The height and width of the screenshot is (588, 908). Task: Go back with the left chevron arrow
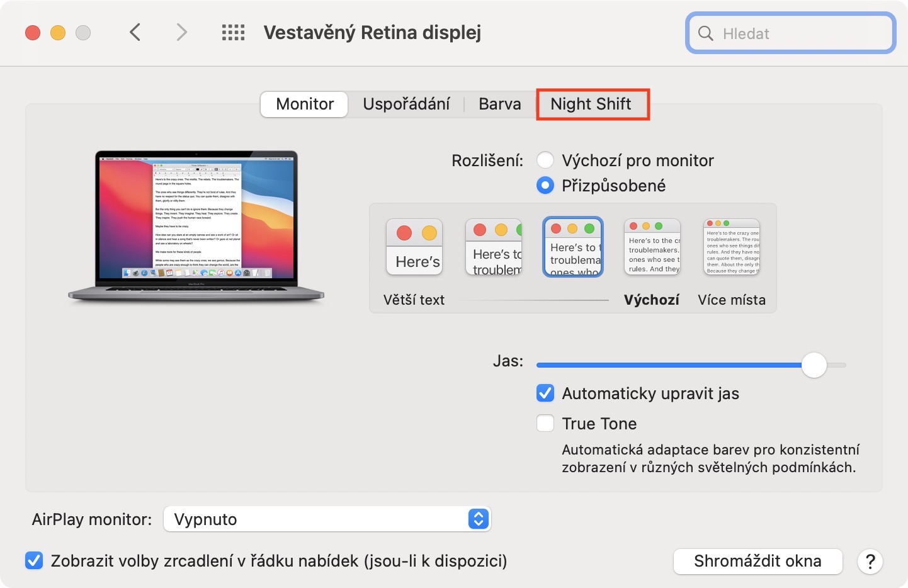pyautogui.click(x=135, y=32)
